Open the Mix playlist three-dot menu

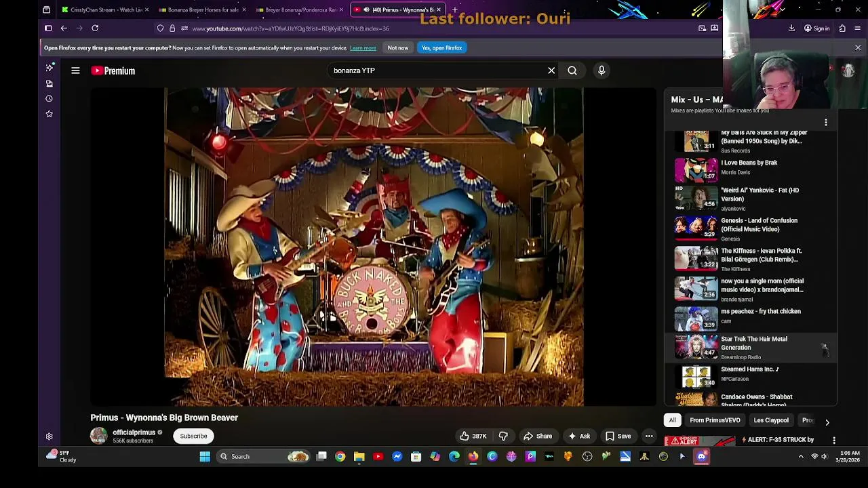point(826,123)
